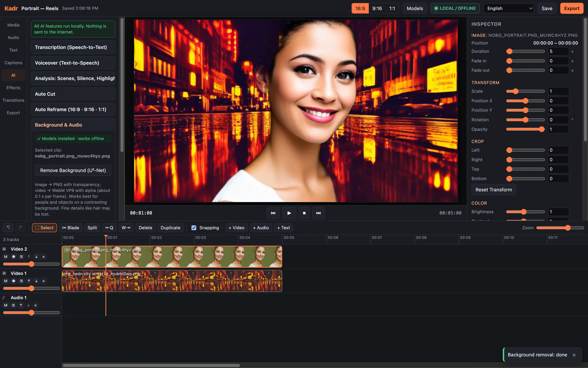588x368 pixels.
Task: Select the 16:9 aspect ratio
Action: tap(360, 8)
